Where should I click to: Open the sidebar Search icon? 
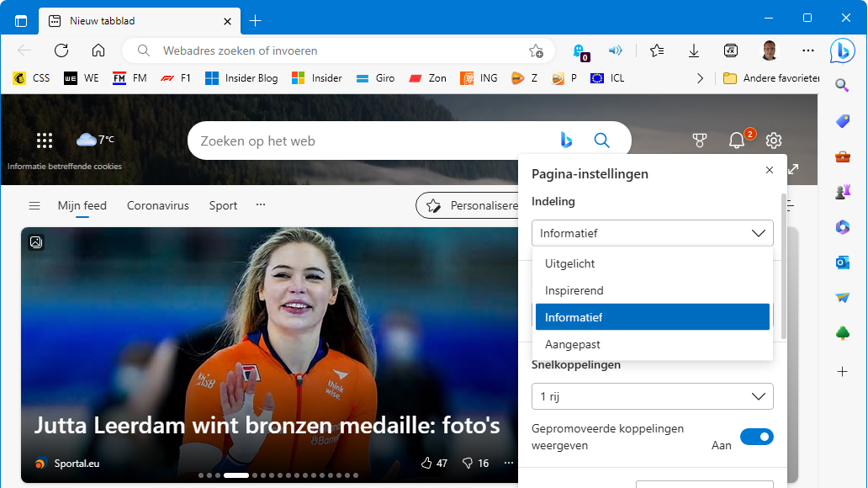tap(842, 85)
